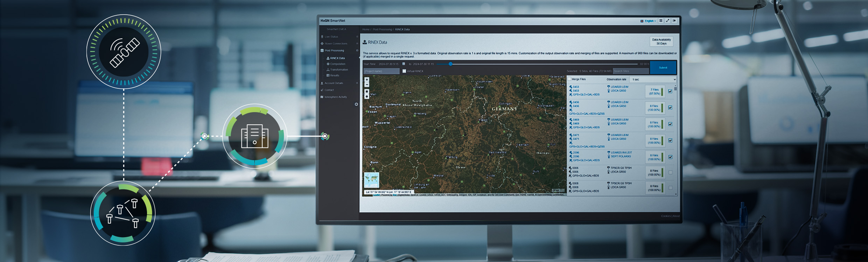
Task: Click the Search Sites input field
Action: (x=631, y=71)
